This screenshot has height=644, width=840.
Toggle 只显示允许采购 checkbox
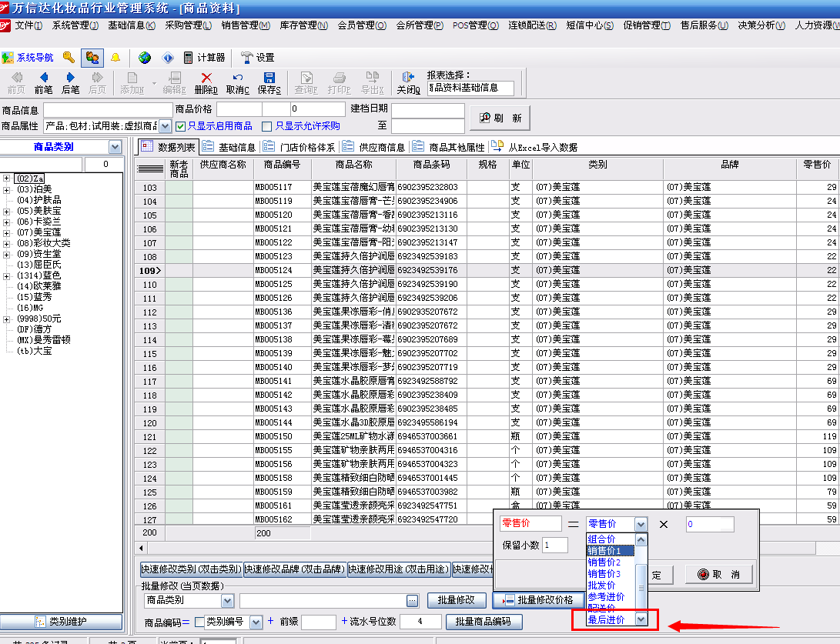(267, 126)
